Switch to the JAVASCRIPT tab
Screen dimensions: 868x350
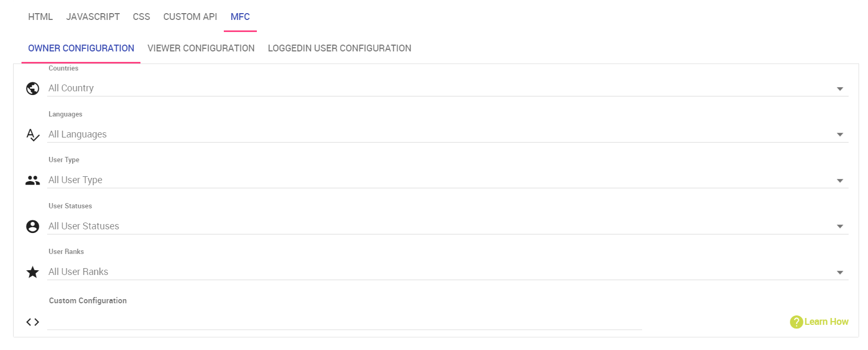[93, 17]
